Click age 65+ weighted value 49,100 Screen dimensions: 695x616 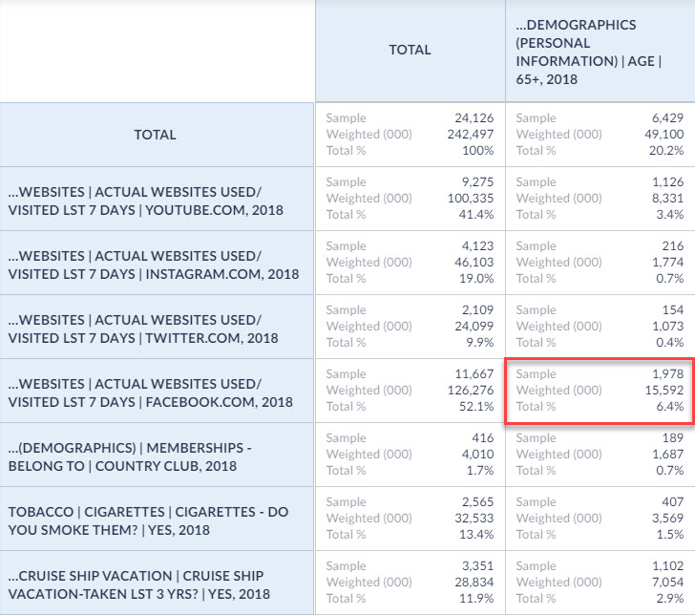click(664, 134)
